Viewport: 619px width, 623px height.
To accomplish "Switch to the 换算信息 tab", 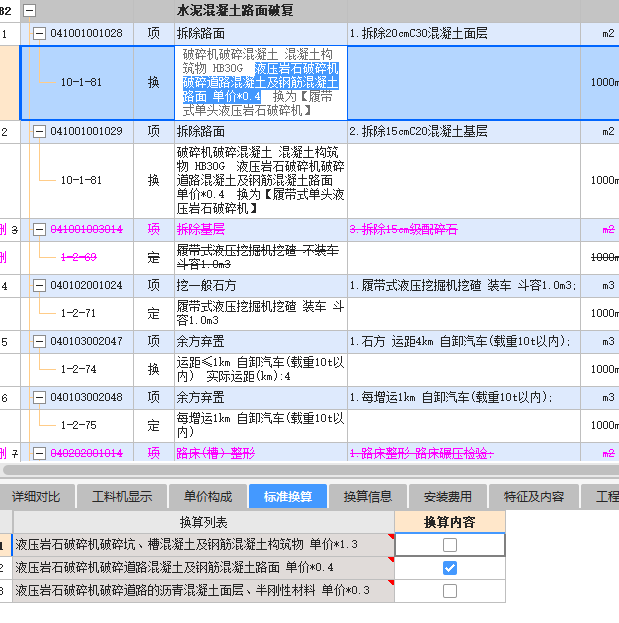I will pos(368,496).
